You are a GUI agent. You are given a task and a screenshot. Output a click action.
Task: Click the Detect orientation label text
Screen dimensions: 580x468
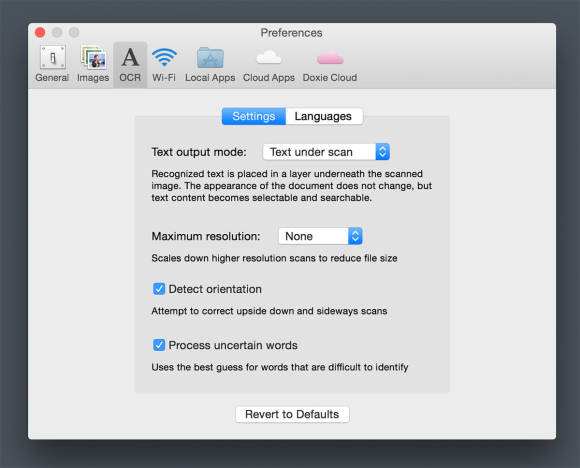(x=215, y=289)
